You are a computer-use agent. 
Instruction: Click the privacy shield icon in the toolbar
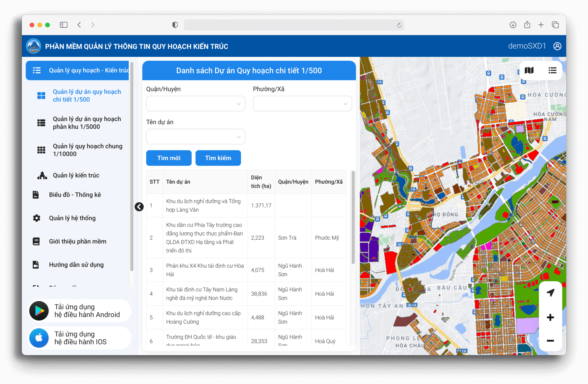click(175, 25)
